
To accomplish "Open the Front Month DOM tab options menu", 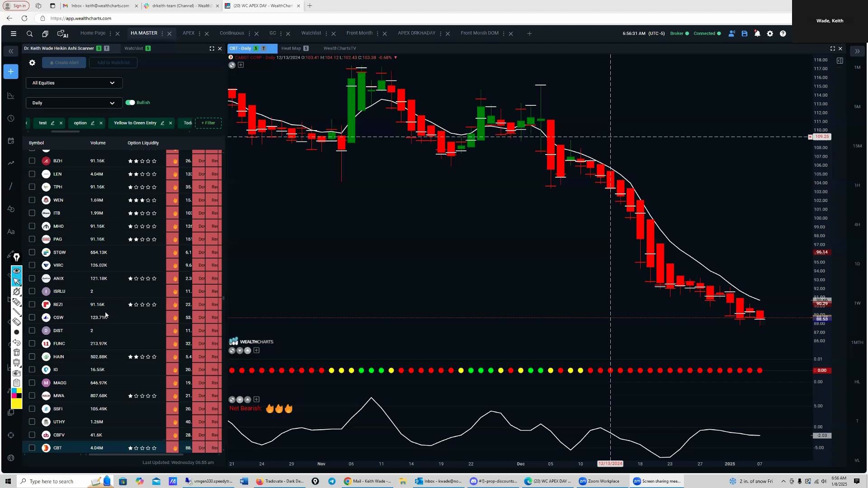I will coord(503,33).
